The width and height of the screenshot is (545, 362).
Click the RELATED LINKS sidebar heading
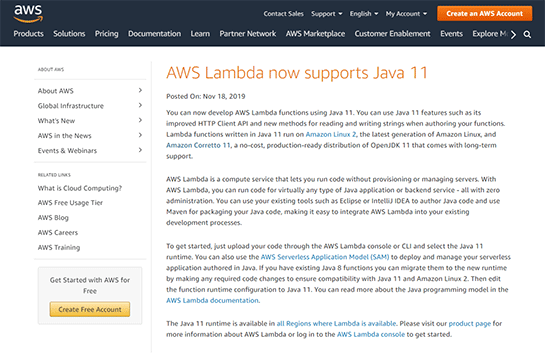(54, 175)
